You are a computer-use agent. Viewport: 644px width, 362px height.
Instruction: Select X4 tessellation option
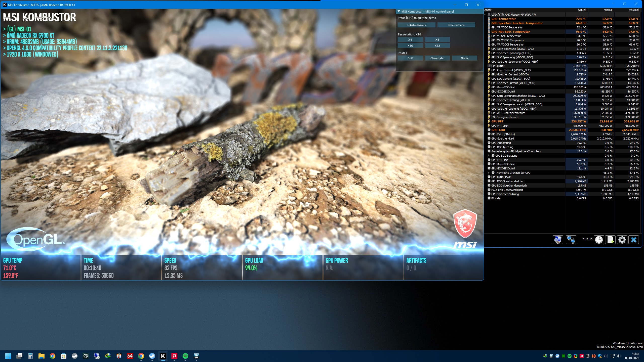(x=410, y=40)
